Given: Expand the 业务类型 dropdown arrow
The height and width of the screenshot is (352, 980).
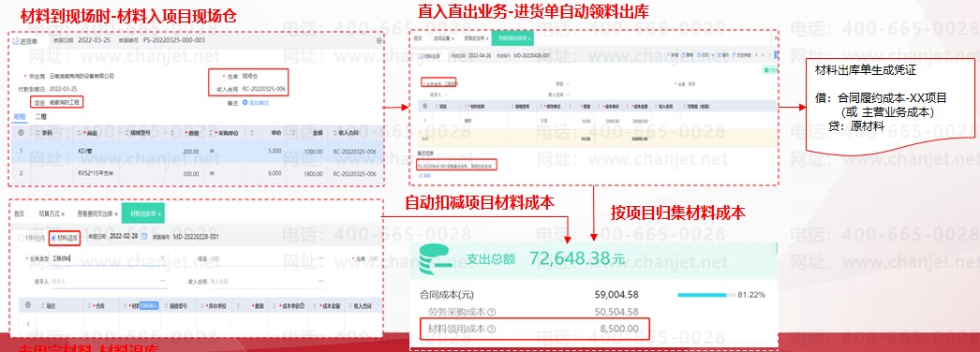Looking at the screenshot, I should (x=162, y=257).
